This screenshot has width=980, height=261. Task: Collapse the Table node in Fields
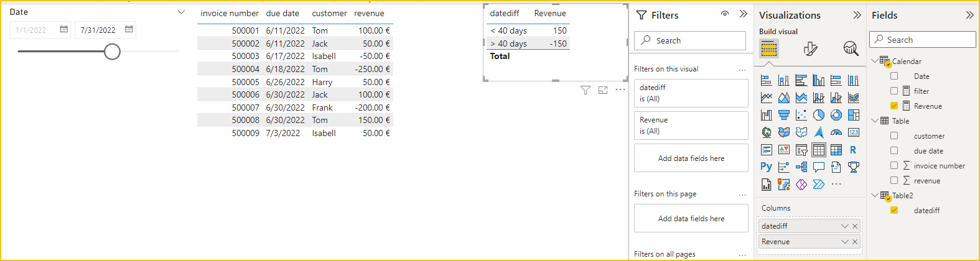pos(875,121)
